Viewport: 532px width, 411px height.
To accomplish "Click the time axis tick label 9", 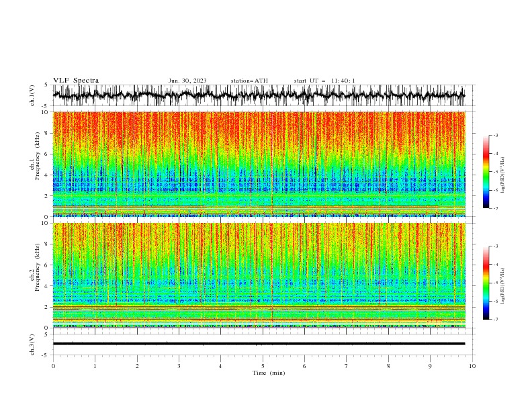I will coord(430,366).
